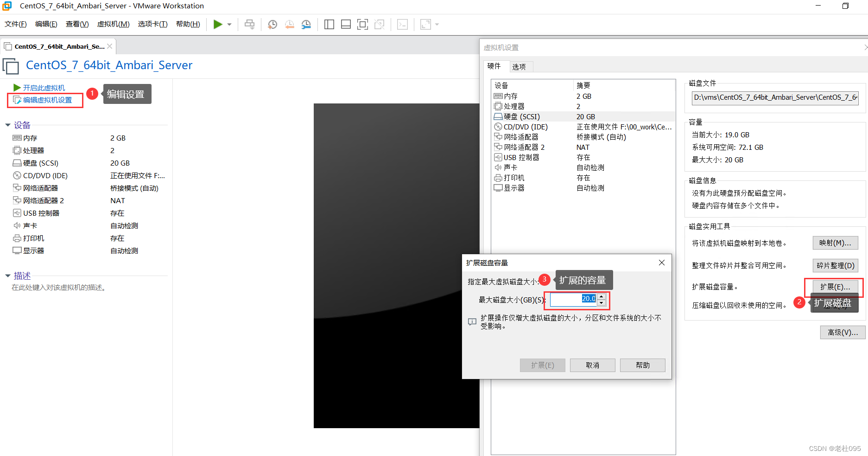This screenshot has width=868, height=456.
Task: Increase disk size with up spinner arrow
Action: (602, 296)
